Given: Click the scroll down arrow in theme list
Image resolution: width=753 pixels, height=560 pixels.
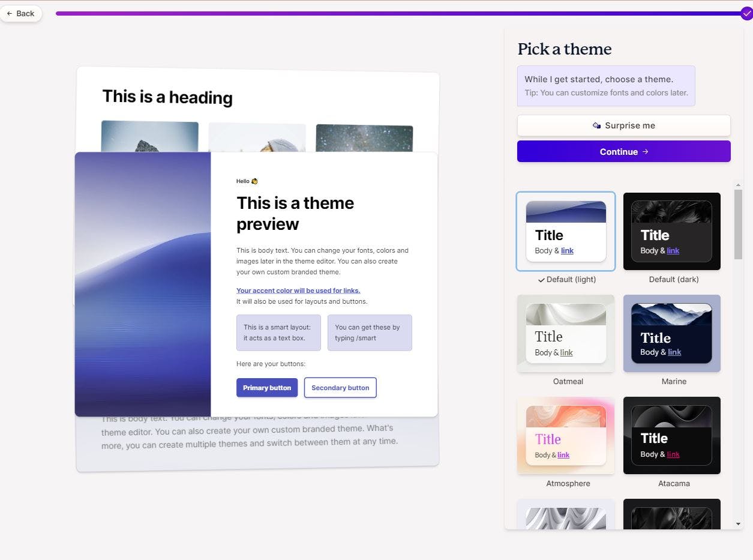Looking at the screenshot, I should pos(738,524).
